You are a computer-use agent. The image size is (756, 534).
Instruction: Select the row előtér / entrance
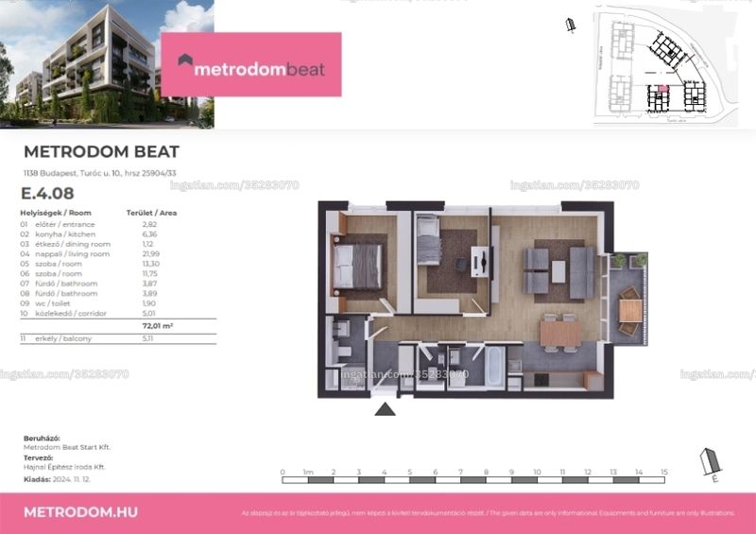118,224
